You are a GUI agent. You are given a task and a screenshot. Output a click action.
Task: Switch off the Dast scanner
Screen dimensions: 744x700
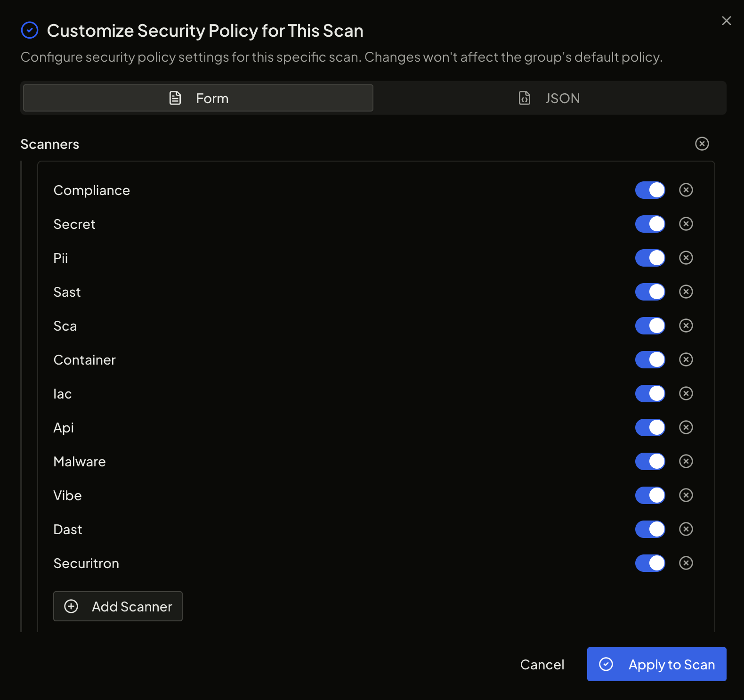(650, 529)
